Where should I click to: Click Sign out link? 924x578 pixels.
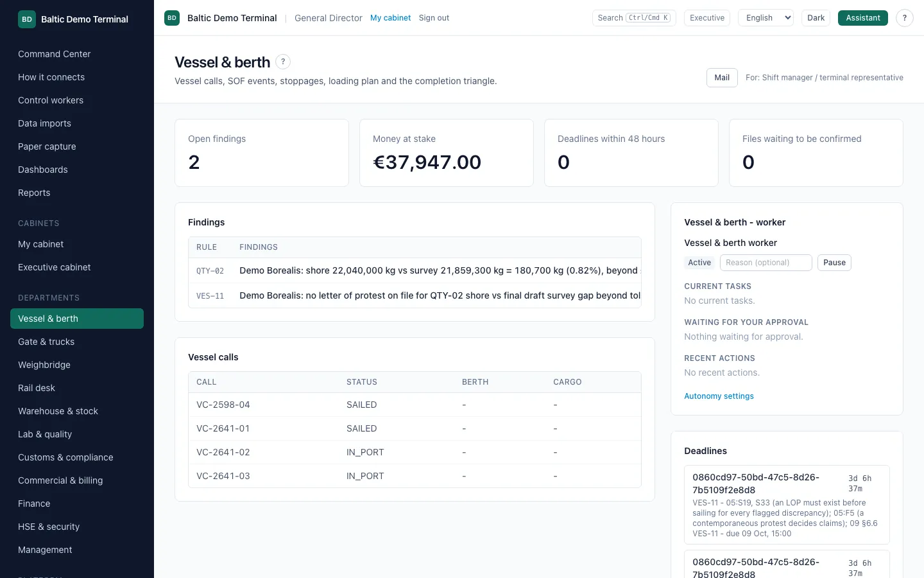(434, 18)
